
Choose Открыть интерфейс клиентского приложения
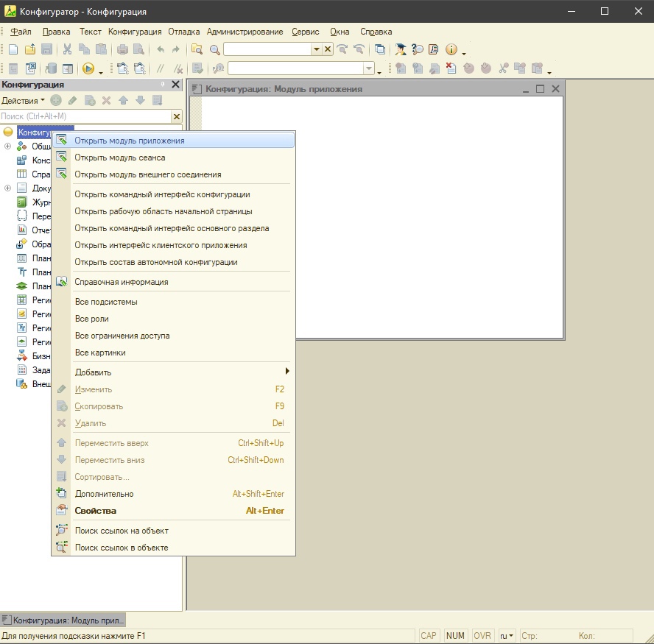point(173,245)
